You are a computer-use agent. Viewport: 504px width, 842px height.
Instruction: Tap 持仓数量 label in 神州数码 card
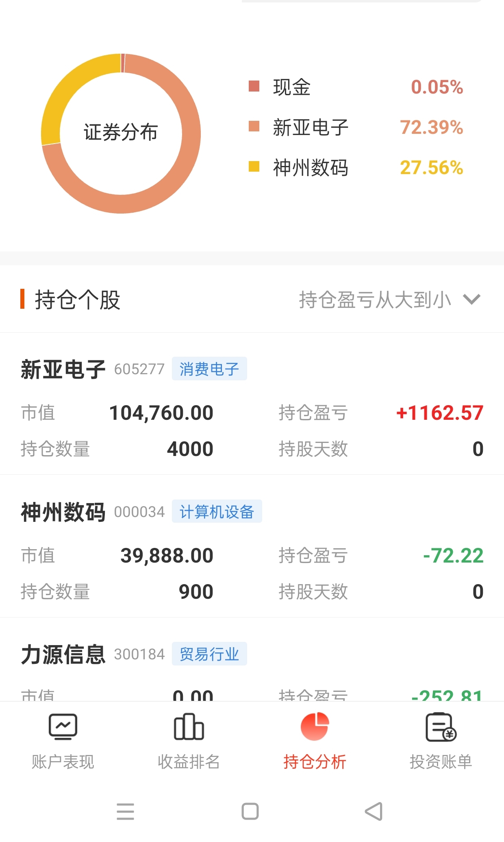click(55, 592)
